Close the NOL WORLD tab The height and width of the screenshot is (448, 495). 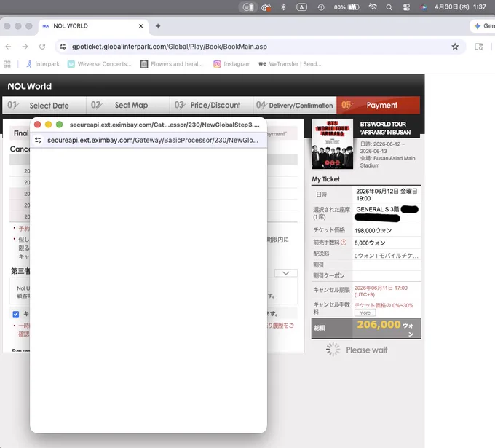tap(140, 26)
